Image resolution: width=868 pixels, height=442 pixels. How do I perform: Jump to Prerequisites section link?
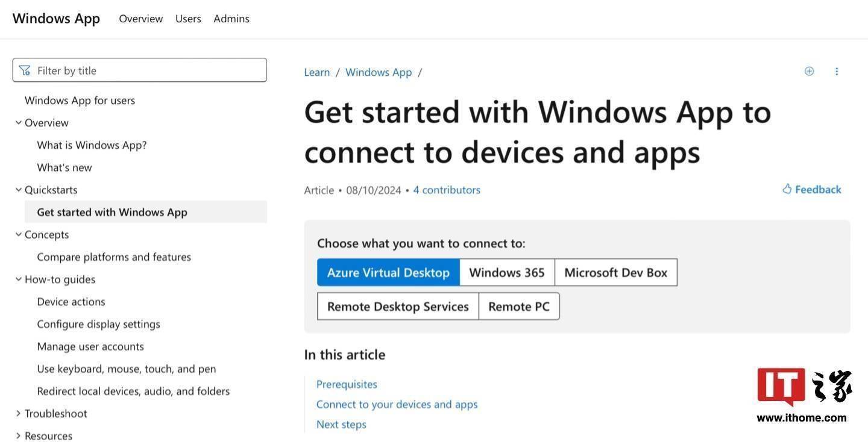point(347,384)
